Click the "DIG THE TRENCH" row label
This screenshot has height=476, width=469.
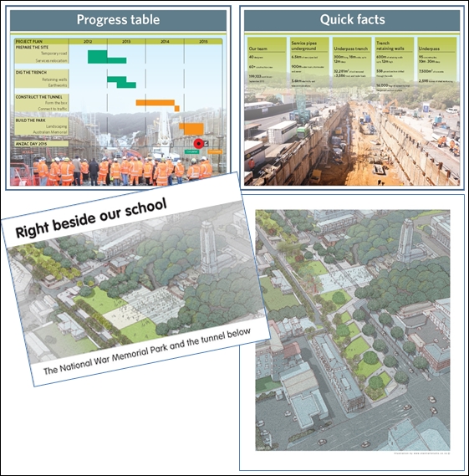(31, 73)
